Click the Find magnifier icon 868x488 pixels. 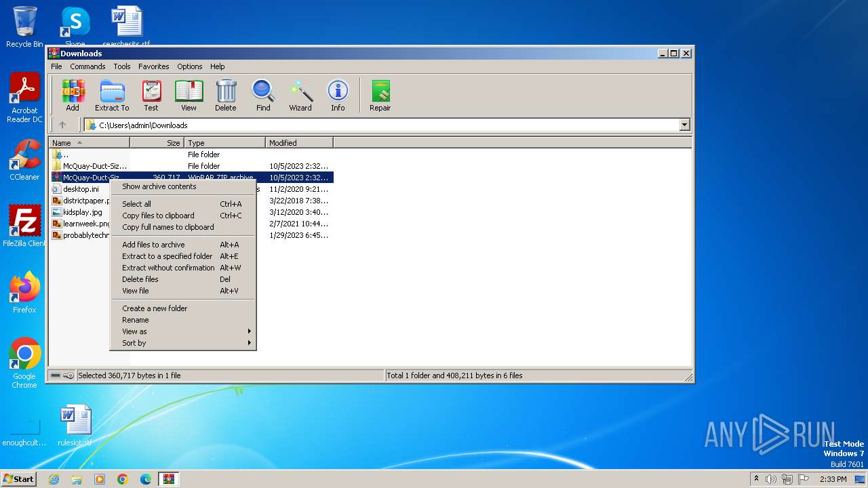point(263,96)
